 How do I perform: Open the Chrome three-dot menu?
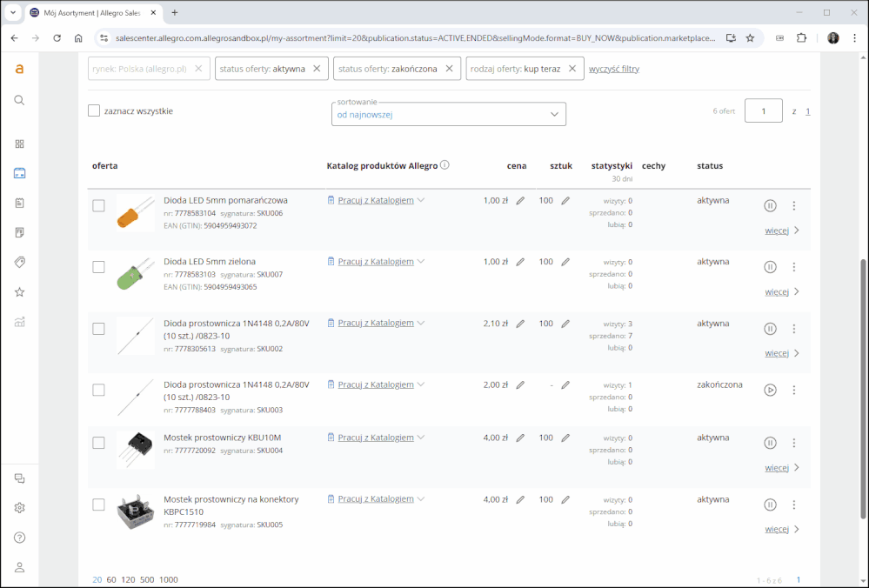tap(854, 38)
